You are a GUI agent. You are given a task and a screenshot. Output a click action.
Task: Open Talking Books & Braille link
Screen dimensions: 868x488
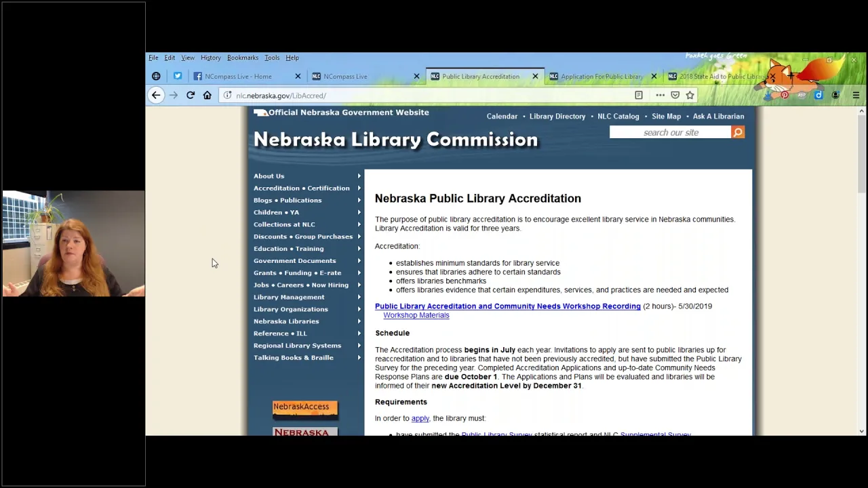point(294,358)
